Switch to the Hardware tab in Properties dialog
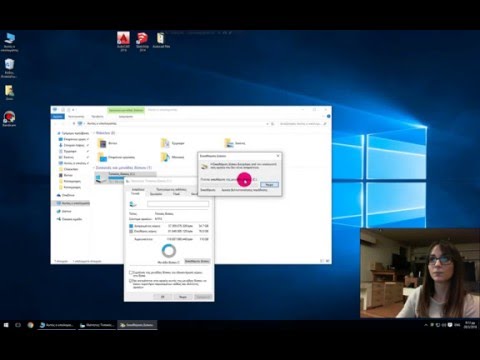Image resolution: width=480 pixels, height=360 pixels. [176, 194]
